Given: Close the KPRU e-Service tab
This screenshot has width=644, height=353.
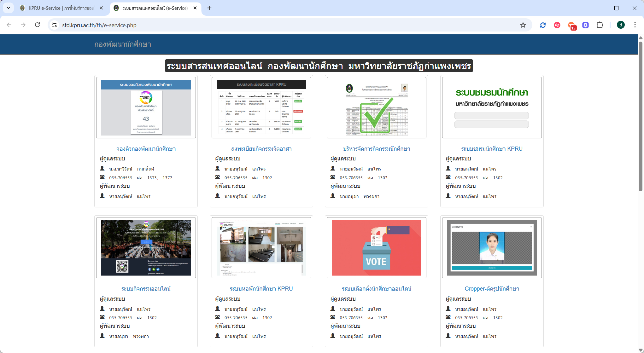Looking at the screenshot, I should coord(101,8).
